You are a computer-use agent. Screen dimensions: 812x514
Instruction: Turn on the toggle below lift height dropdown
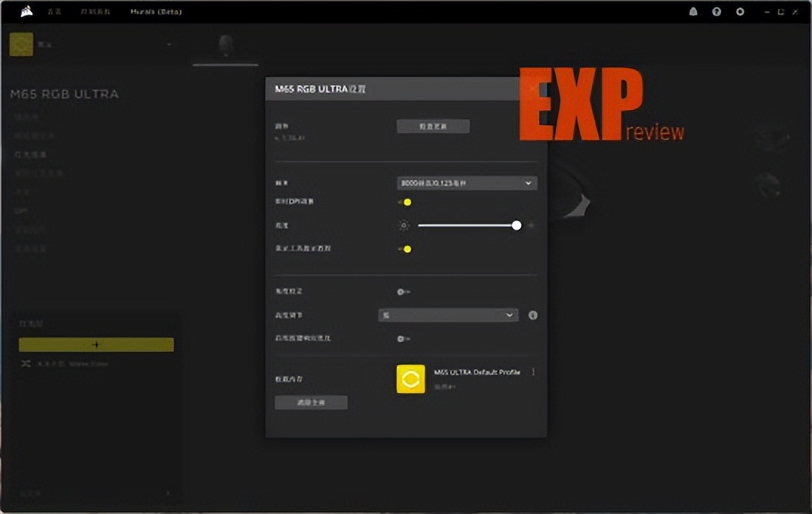click(403, 338)
